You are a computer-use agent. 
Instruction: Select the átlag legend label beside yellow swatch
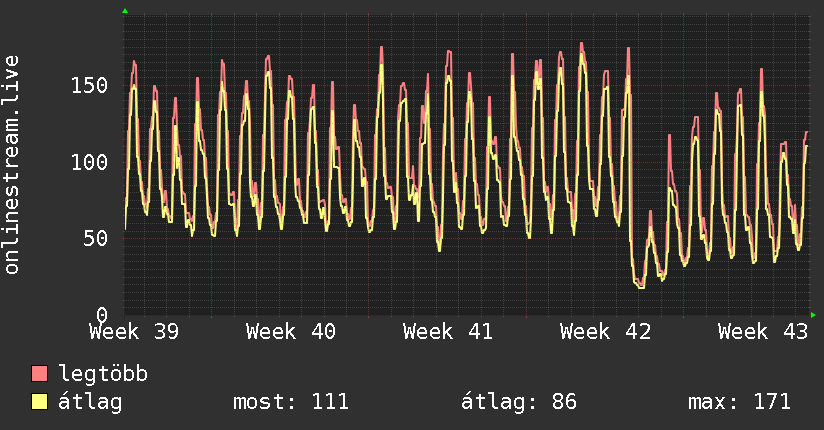pyautogui.click(x=90, y=402)
